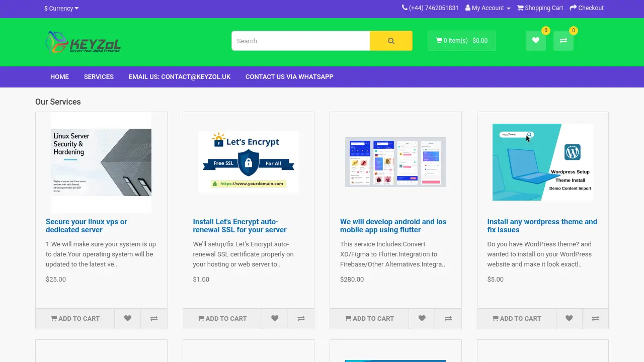Click the $5.00 price text
This screenshot has width=644, height=362.
(496, 280)
